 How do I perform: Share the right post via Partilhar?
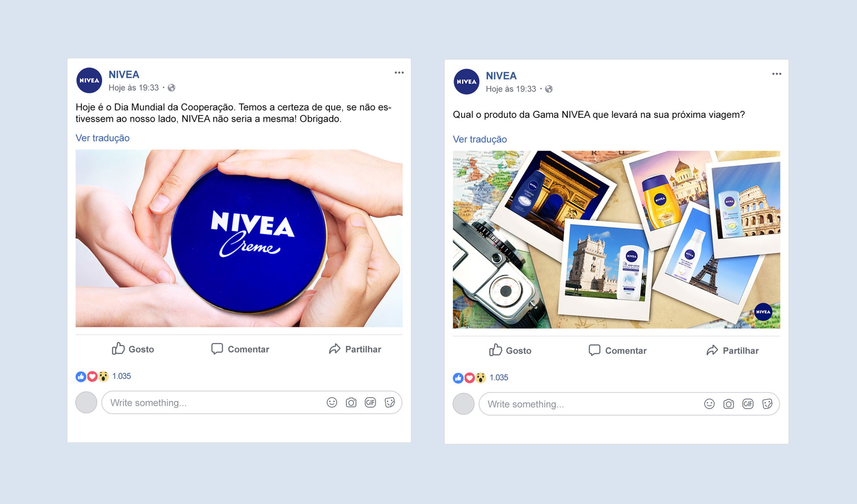coord(732,350)
